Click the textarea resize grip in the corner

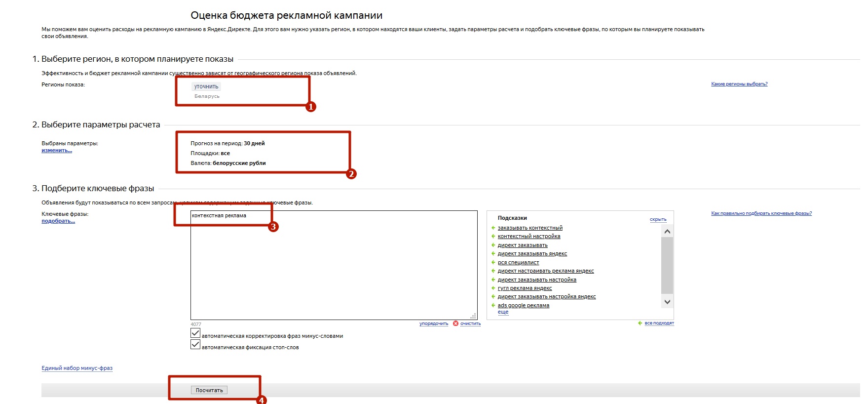tap(473, 316)
